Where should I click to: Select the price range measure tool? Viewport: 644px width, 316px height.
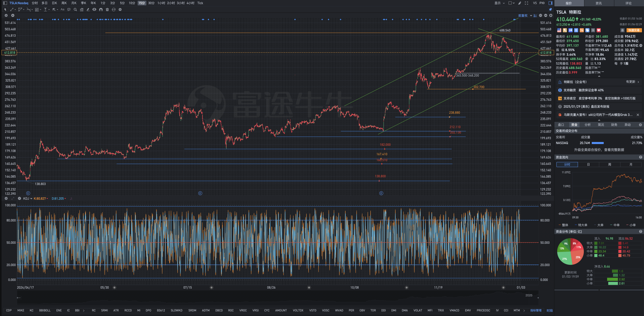(x=46, y=9)
